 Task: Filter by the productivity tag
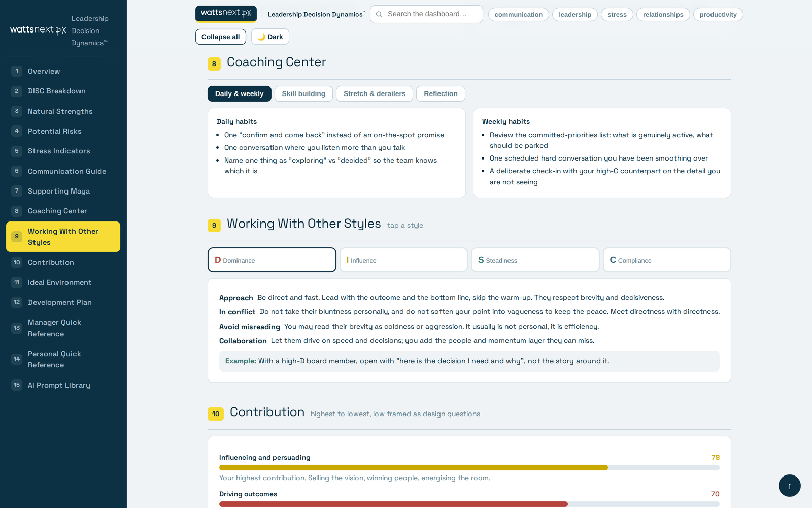(x=718, y=14)
